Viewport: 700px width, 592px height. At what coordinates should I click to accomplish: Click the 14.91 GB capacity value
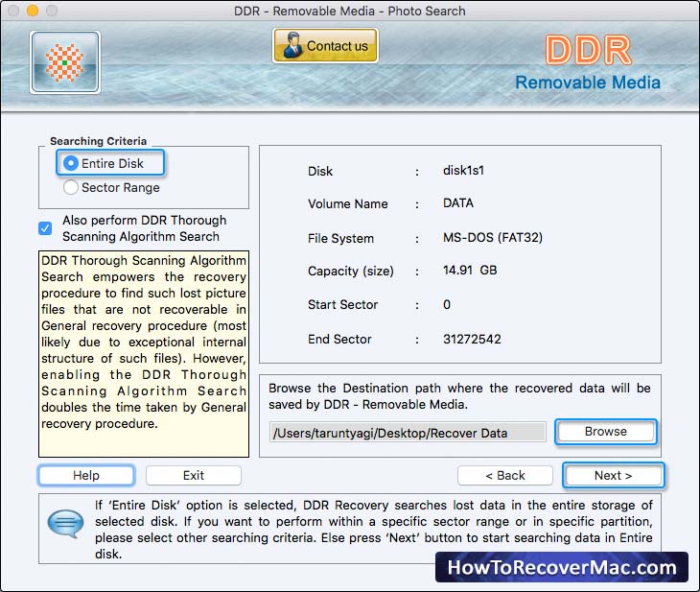click(470, 270)
